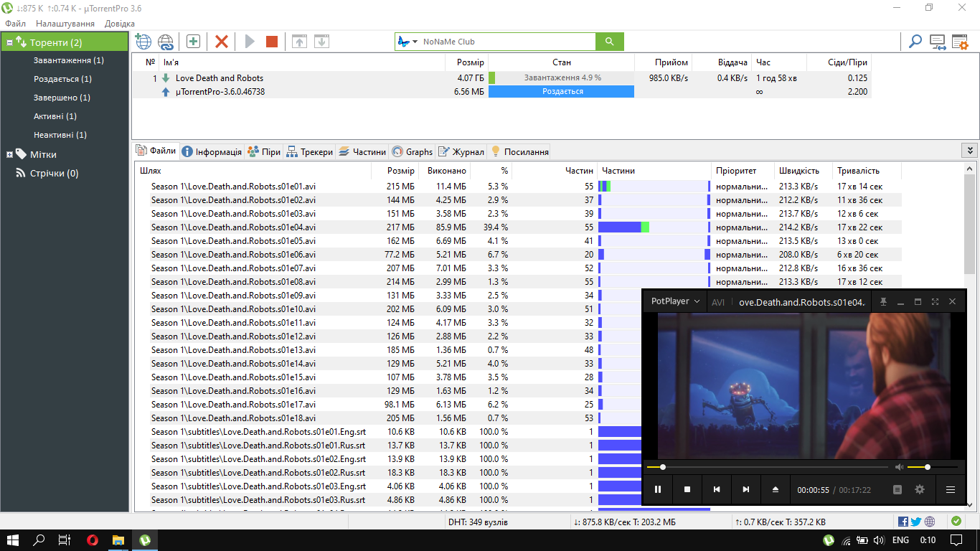
Task: Open PotPlayer settings gear
Action: coord(920,489)
